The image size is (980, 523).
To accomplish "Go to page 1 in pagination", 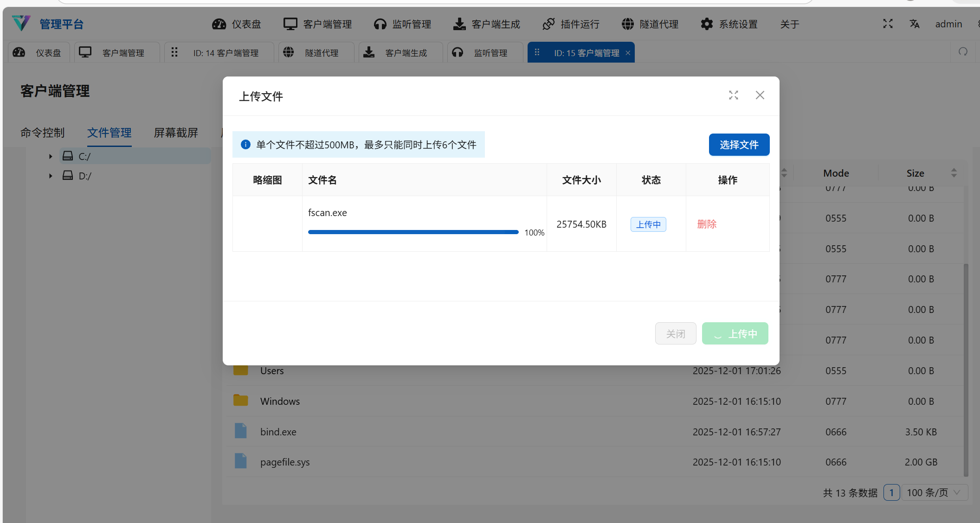I will click(x=891, y=492).
